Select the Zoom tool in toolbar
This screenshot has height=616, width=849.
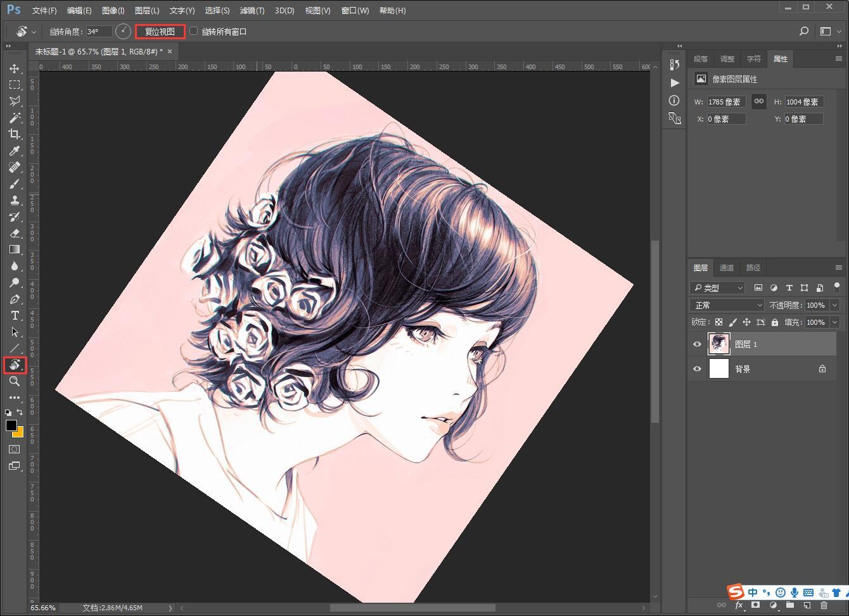14,381
